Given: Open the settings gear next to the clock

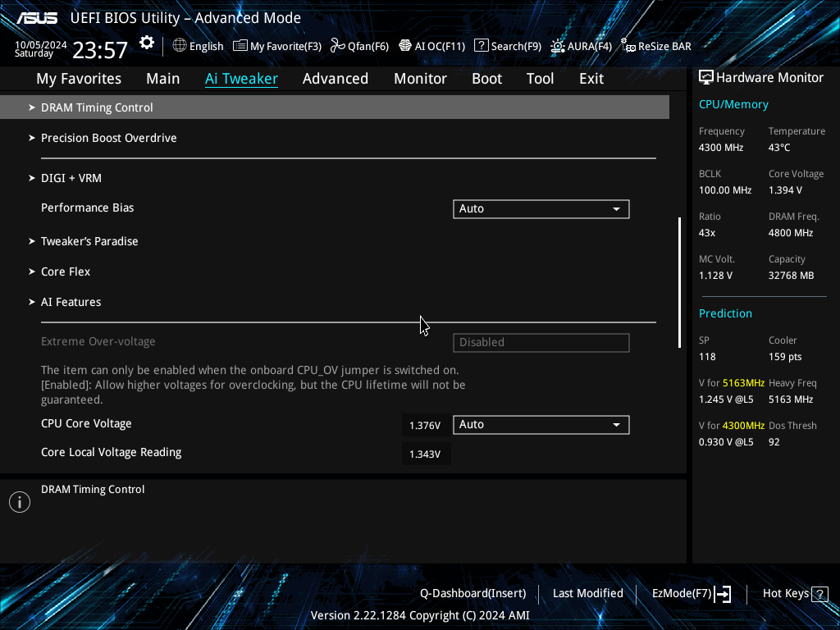Looking at the screenshot, I should 147,43.
